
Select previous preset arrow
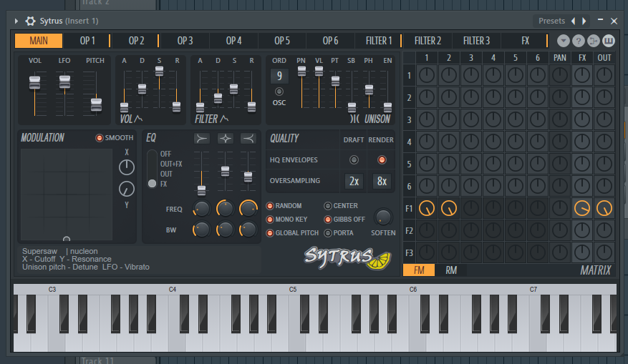(573, 21)
